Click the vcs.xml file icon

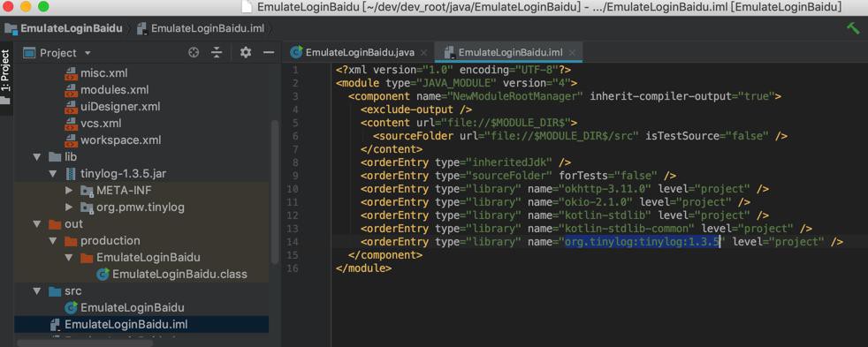(71, 124)
